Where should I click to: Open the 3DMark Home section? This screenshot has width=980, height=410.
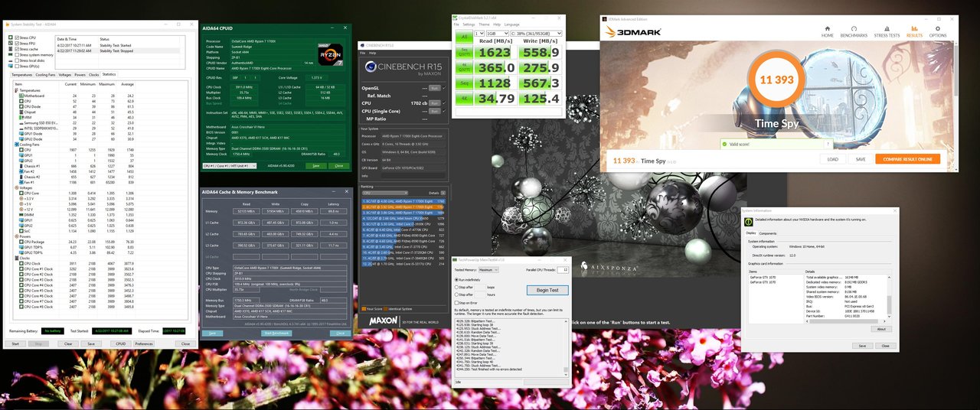tap(827, 32)
